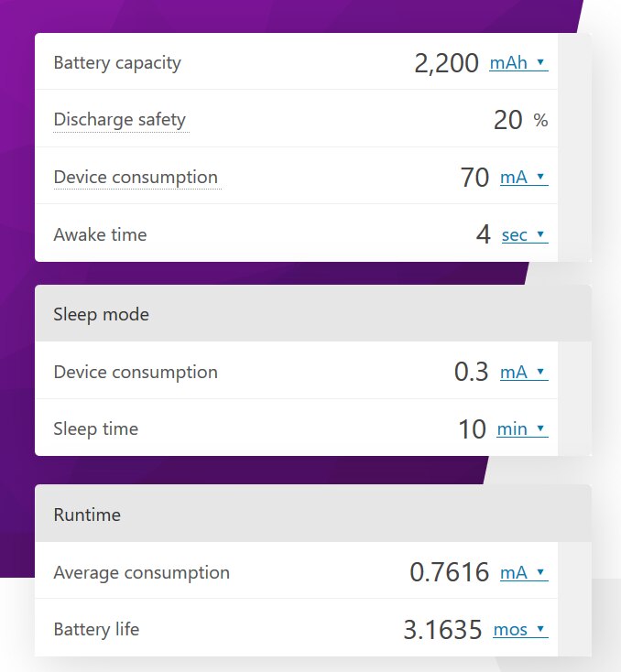Open the mA dropdown next to 0.3

[523, 373]
